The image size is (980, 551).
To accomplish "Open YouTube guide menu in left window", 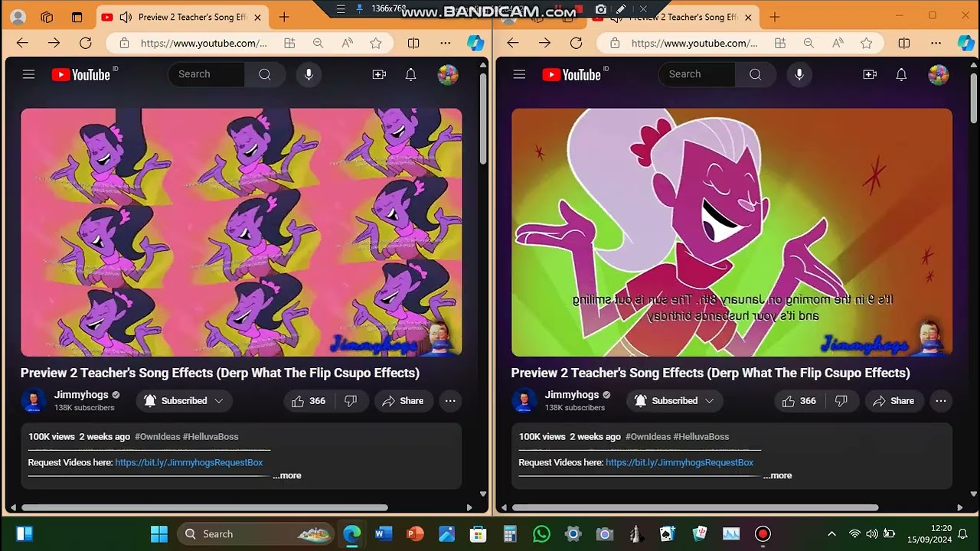I will point(28,74).
